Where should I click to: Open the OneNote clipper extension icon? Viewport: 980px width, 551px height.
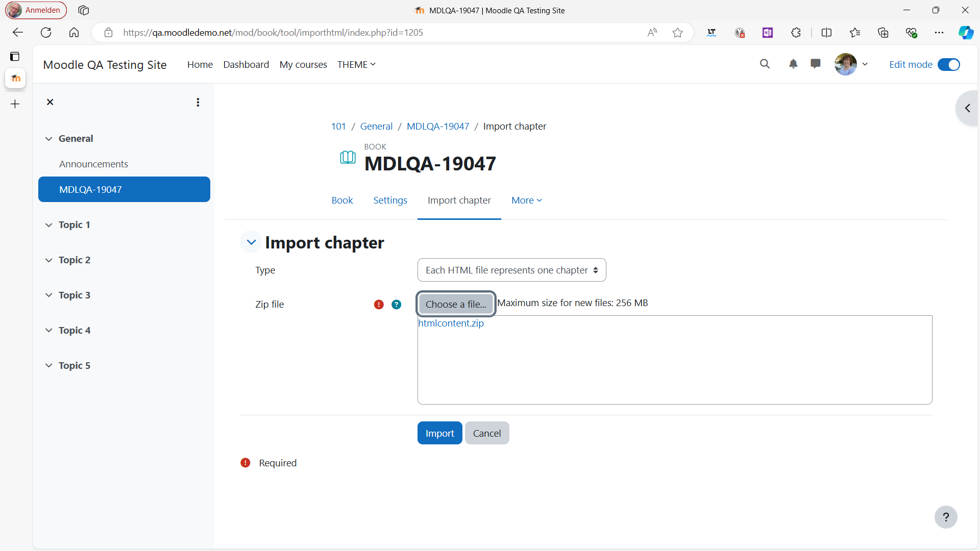(768, 33)
